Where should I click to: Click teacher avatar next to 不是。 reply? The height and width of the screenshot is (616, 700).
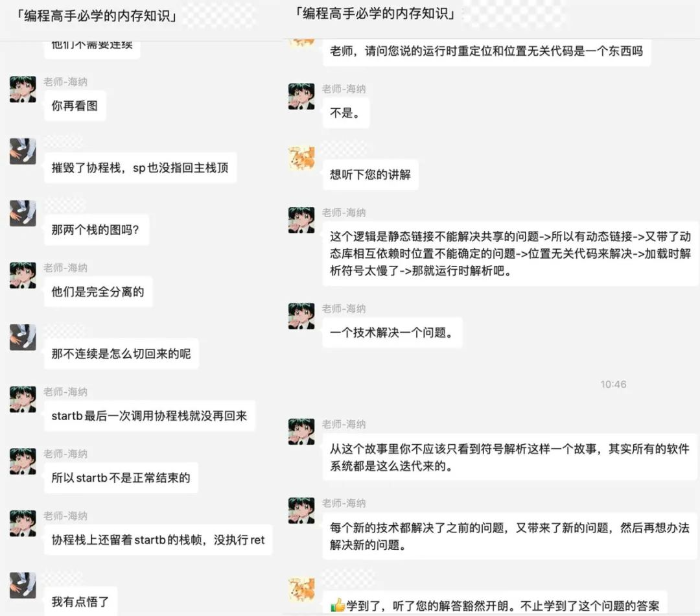(x=301, y=96)
